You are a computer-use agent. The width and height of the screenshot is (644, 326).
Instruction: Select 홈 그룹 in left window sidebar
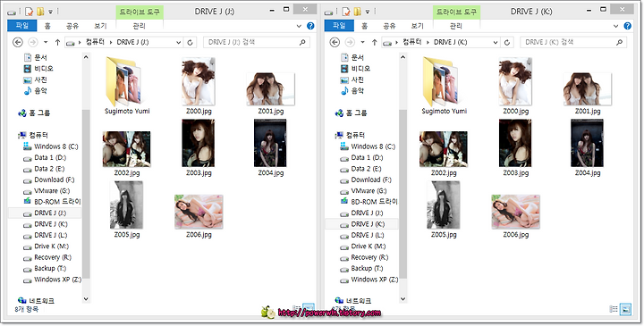pyautogui.click(x=35, y=113)
